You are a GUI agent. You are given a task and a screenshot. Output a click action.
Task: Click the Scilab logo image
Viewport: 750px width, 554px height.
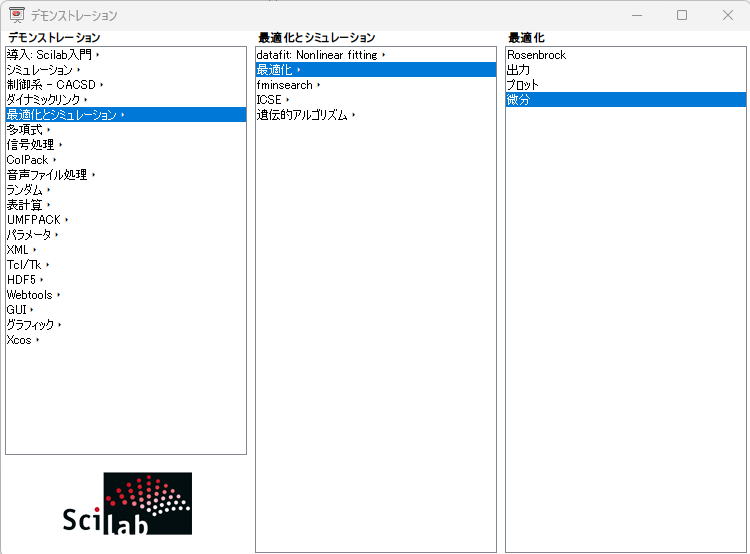click(126, 504)
